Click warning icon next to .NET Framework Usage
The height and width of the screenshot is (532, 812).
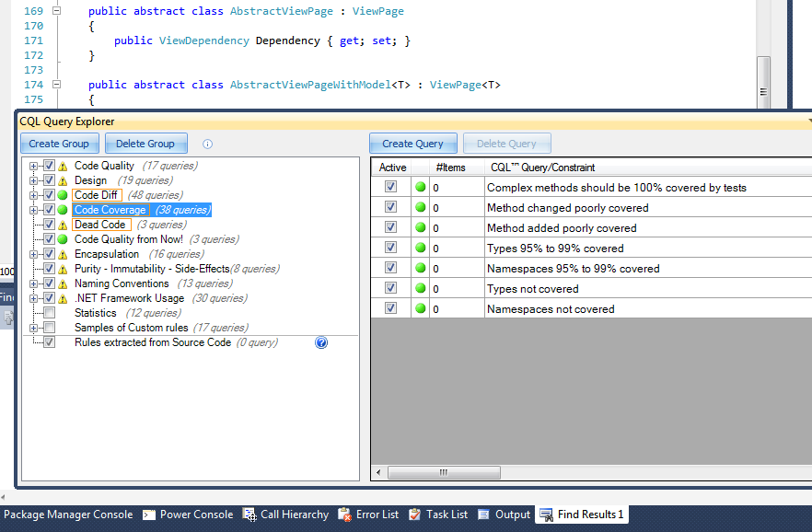click(x=63, y=298)
